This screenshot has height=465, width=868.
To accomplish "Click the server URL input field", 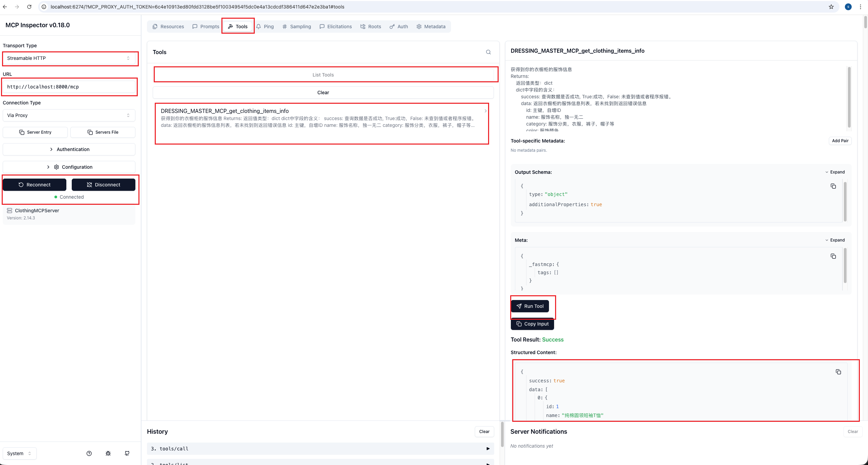I will tap(69, 87).
